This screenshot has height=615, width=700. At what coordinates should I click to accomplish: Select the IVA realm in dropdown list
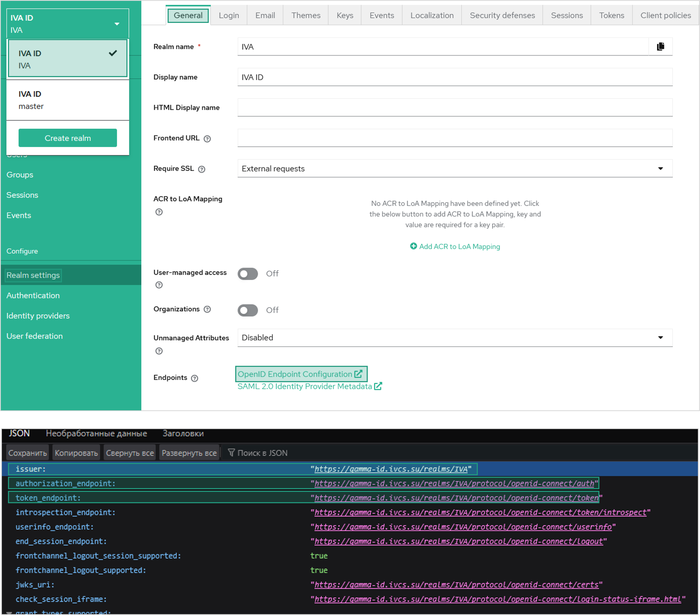click(67, 59)
